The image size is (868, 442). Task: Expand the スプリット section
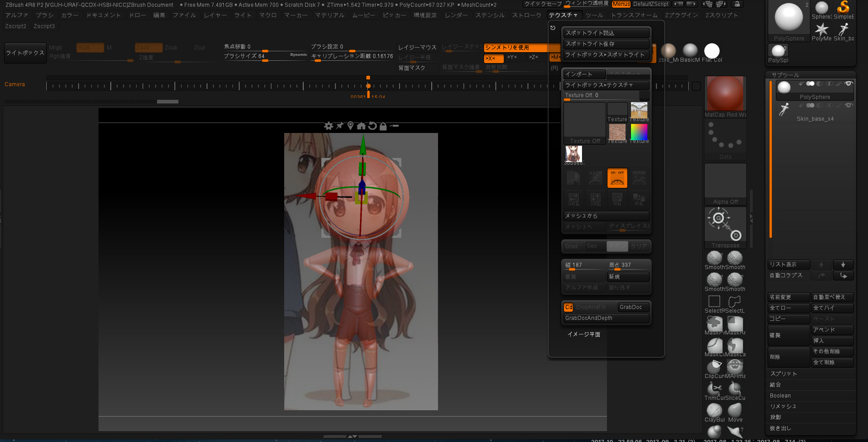tap(784, 373)
